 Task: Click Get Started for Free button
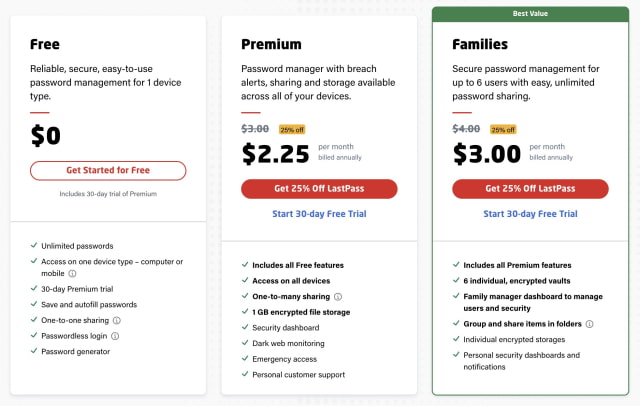pyautogui.click(x=108, y=170)
